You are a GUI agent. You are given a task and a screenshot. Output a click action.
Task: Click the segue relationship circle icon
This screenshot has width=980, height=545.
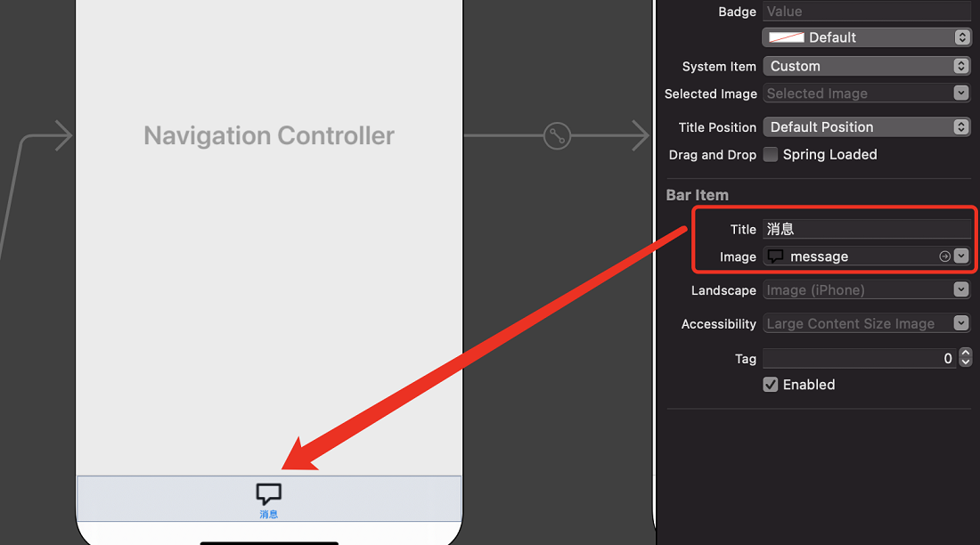tap(557, 135)
